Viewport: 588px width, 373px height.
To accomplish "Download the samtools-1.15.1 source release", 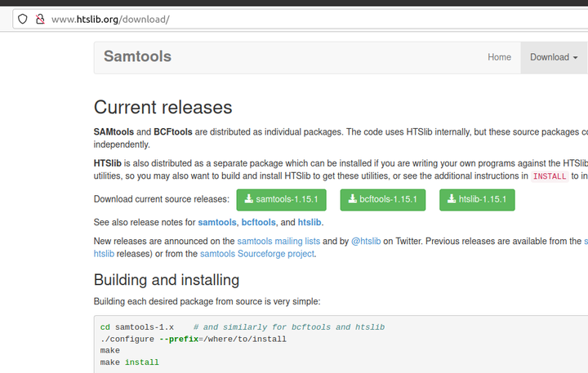I will 282,199.
